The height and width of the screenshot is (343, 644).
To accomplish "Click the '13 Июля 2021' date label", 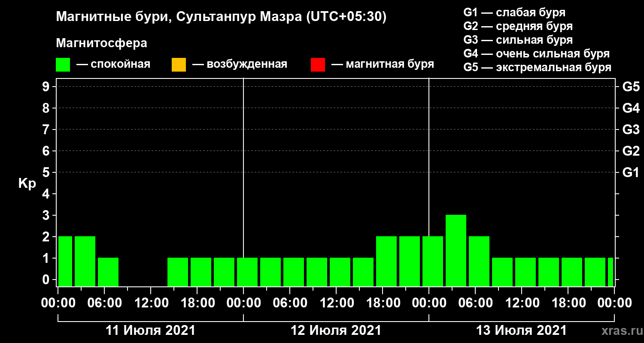I will (x=521, y=331).
